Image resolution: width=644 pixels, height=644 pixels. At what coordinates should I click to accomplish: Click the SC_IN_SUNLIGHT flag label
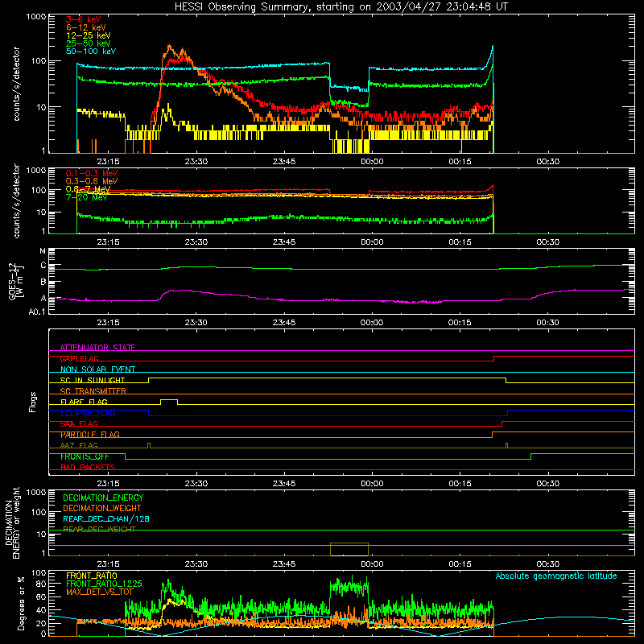coord(93,380)
